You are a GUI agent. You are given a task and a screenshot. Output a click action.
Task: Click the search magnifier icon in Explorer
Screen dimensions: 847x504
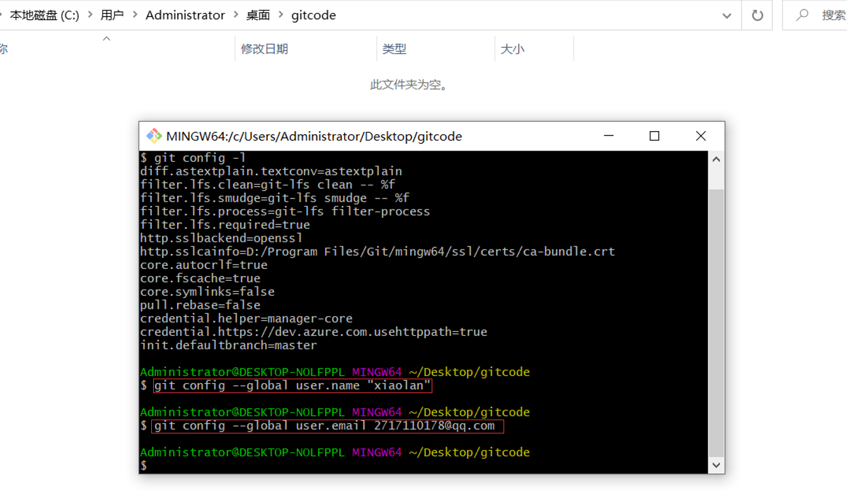tap(802, 15)
